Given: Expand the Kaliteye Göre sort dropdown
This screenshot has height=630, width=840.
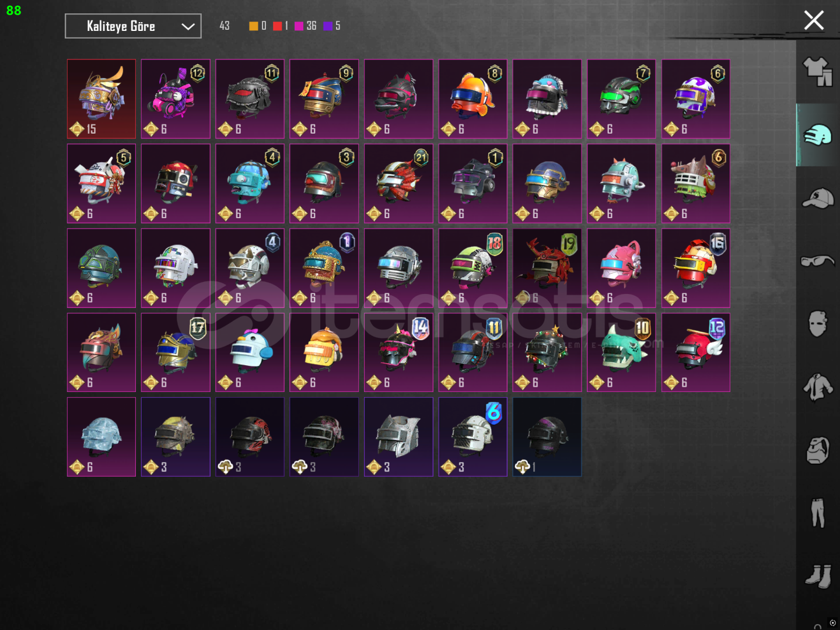Looking at the screenshot, I should coord(133,26).
